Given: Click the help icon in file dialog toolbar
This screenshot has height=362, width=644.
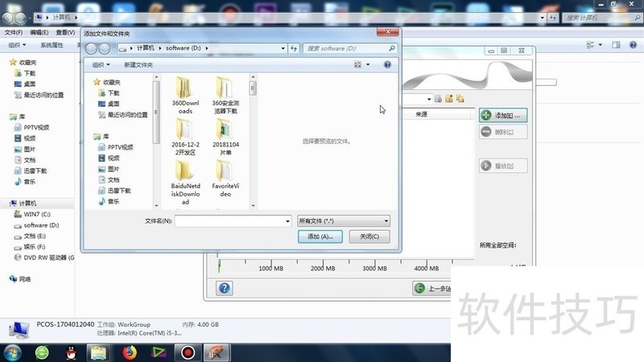Looking at the screenshot, I should (387, 64).
